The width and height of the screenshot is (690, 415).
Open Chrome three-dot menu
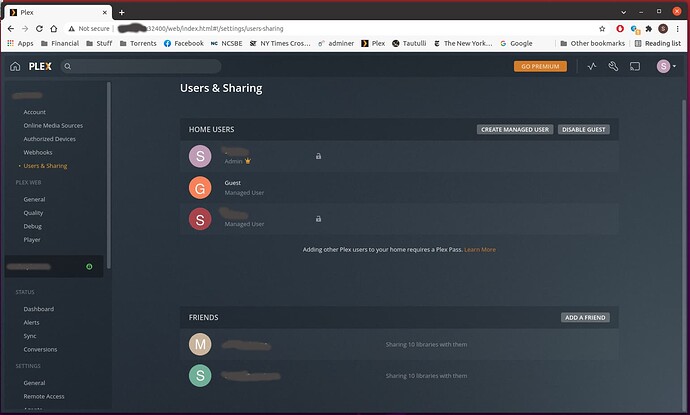(678, 29)
